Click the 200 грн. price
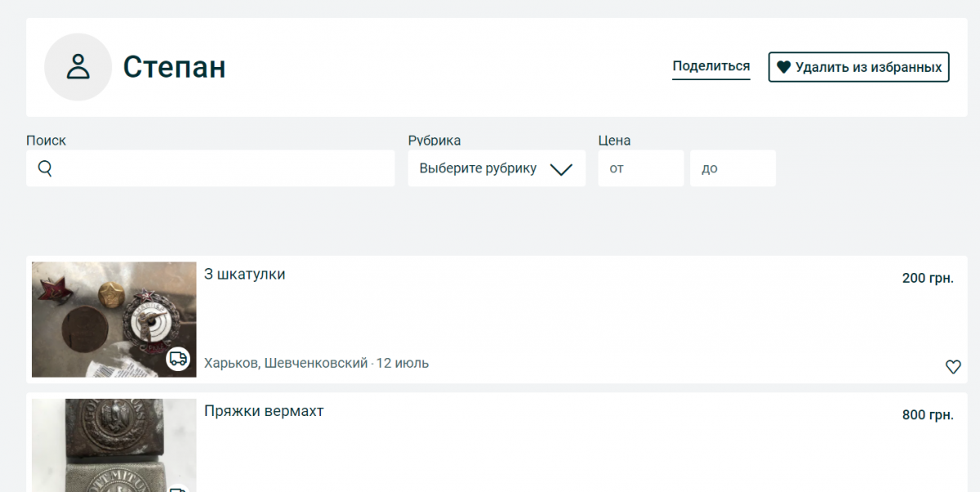Image resolution: width=980 pixels, height=492 pixels. pos(927,279)
